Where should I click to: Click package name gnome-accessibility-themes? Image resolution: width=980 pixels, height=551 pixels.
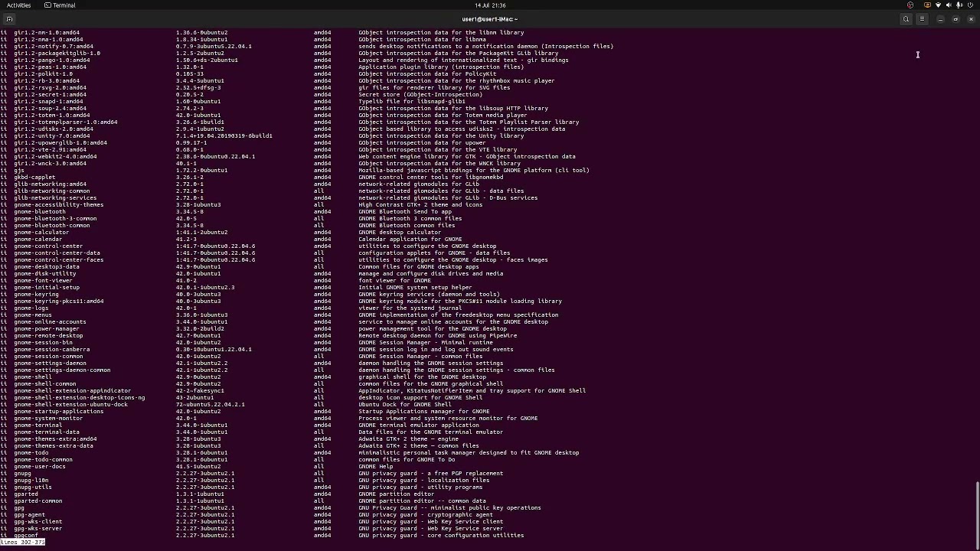[x=58, y=205]
